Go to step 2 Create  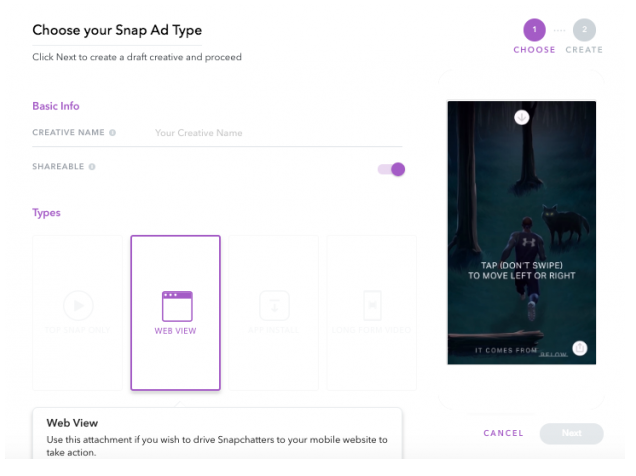[584, 30]
